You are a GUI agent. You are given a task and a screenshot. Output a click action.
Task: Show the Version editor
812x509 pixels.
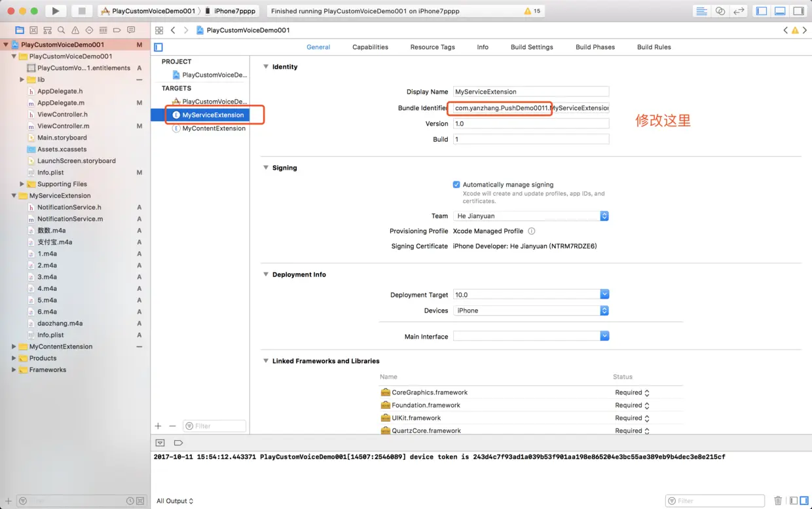739,11
